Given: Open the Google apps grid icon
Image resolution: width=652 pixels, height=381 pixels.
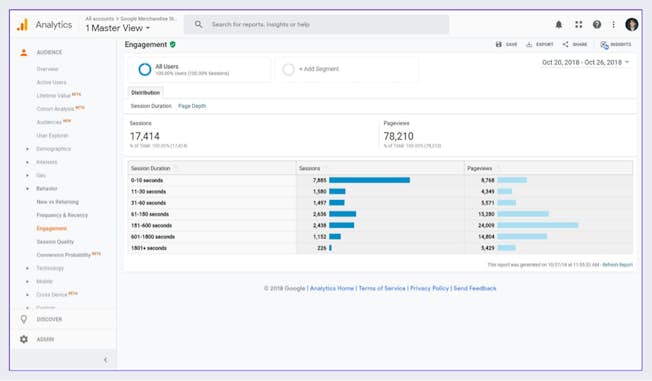Looking at the screenshot, I should [578, 25].
